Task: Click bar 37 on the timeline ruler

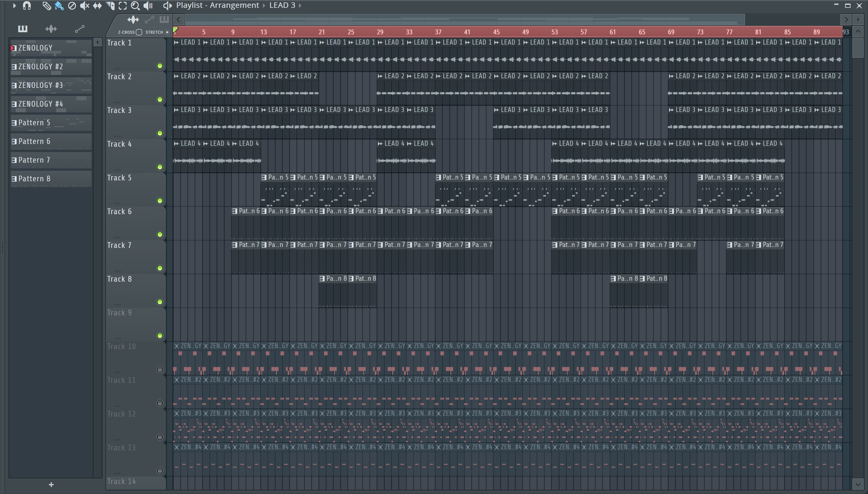Action: (x=438, y=32)
